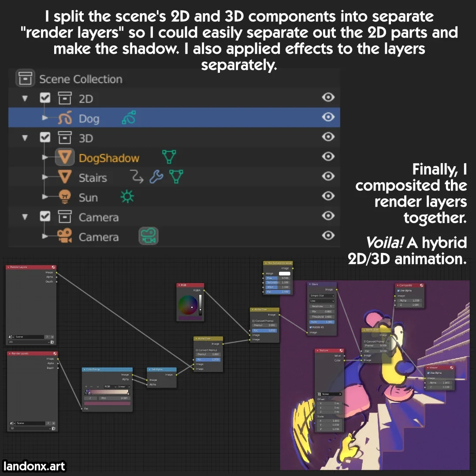Toggle visibility of the Sun light
The height and width of the screenshot is (476, 476).
click(x=328, y=196)
